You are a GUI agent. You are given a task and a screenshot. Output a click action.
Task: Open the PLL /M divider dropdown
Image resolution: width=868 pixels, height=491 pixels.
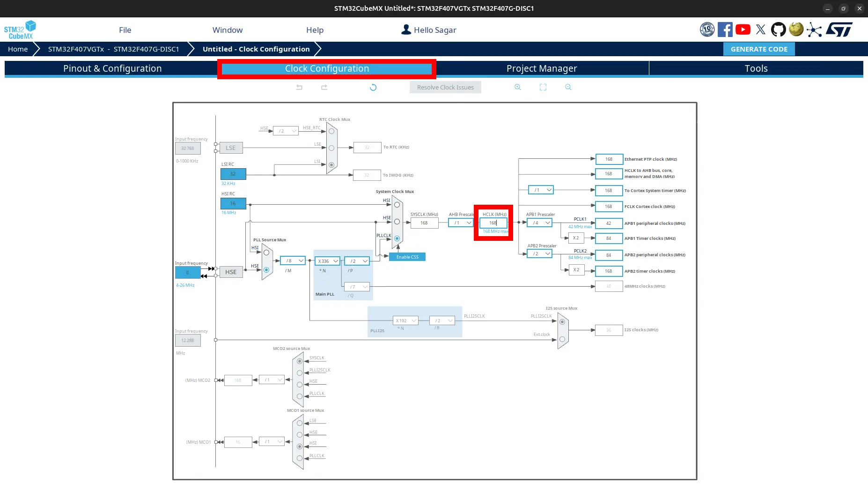click(x=293, y=260)
